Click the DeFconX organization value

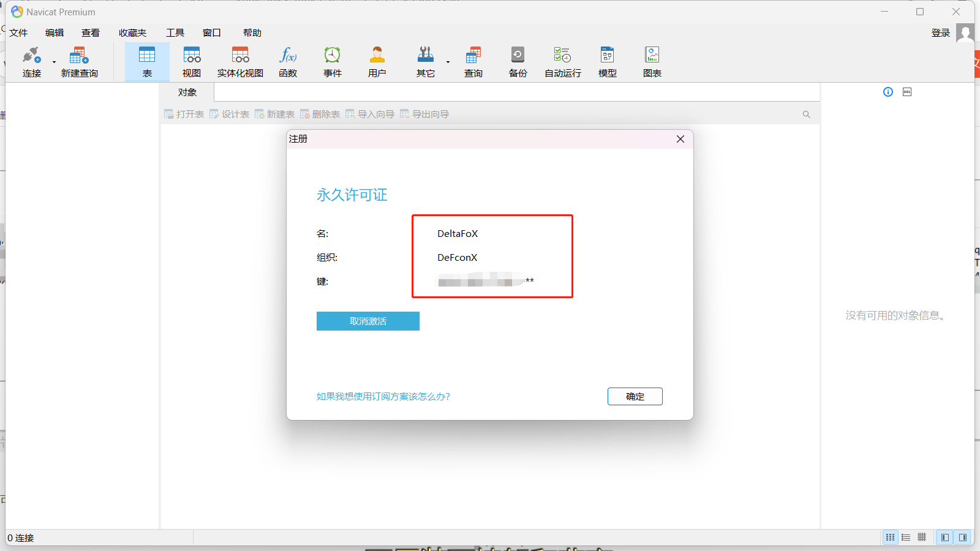(458, 258)
